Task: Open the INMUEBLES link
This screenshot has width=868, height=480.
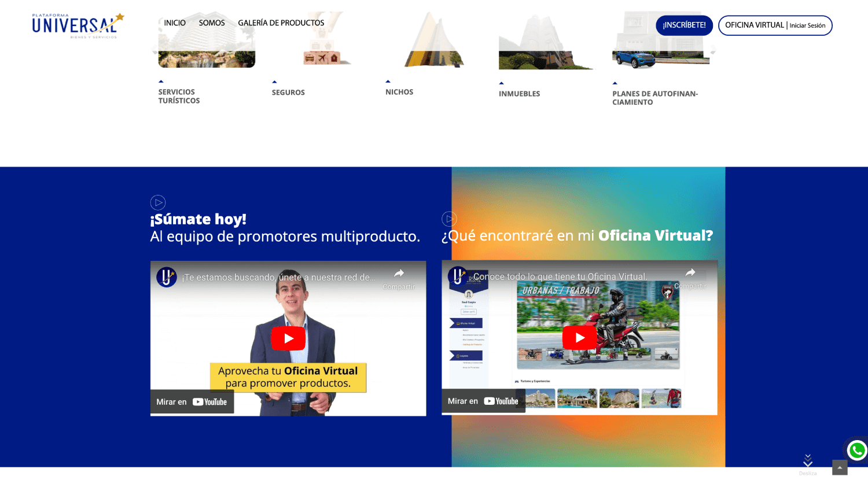Action: [519, 94]
